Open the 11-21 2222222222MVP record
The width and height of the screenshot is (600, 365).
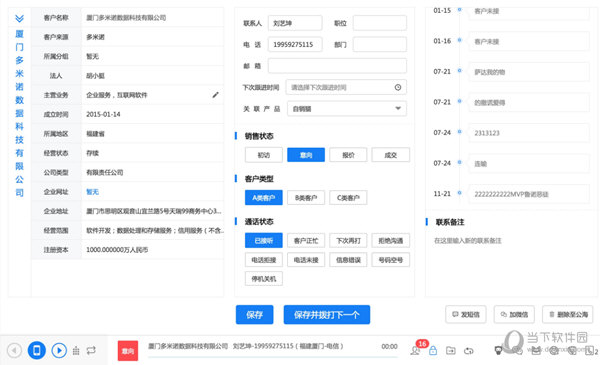tap(528, 194)
